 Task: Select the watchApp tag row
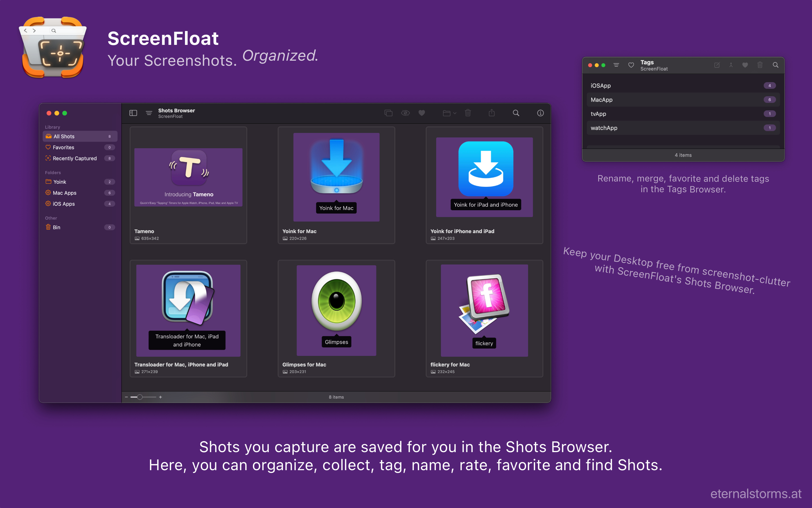pos(683,128)
